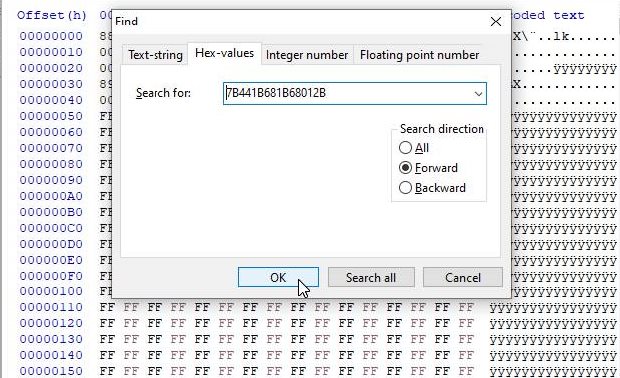Select offset row 00000120
This screenshot has height=378, width=620.
(x=51, y=323)
